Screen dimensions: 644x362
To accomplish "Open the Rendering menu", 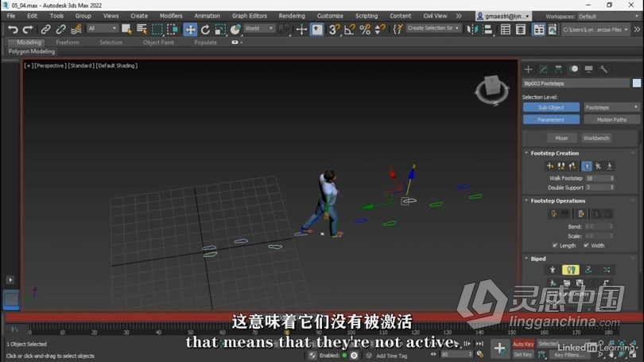I will (x=292, y=16).
